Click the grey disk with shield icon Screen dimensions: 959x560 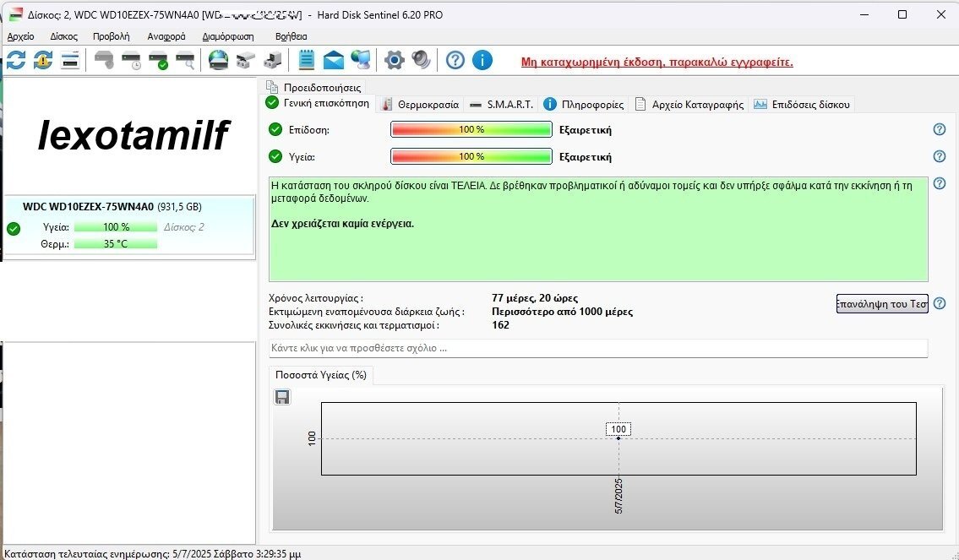click(104, 60)
